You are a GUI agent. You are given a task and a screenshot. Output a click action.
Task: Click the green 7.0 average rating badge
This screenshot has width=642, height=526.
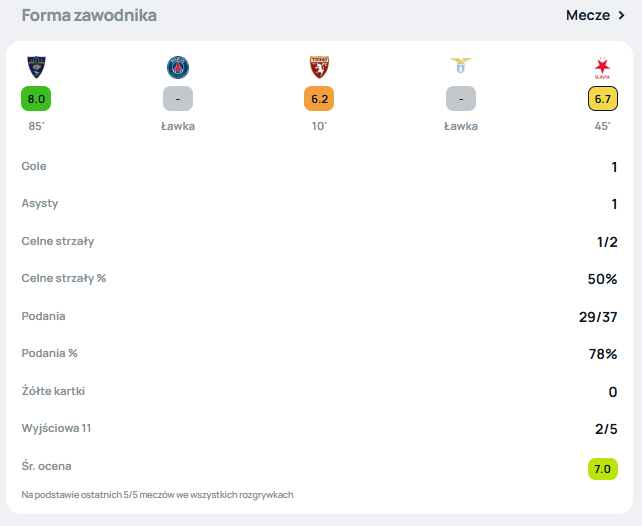pos(603,467)
